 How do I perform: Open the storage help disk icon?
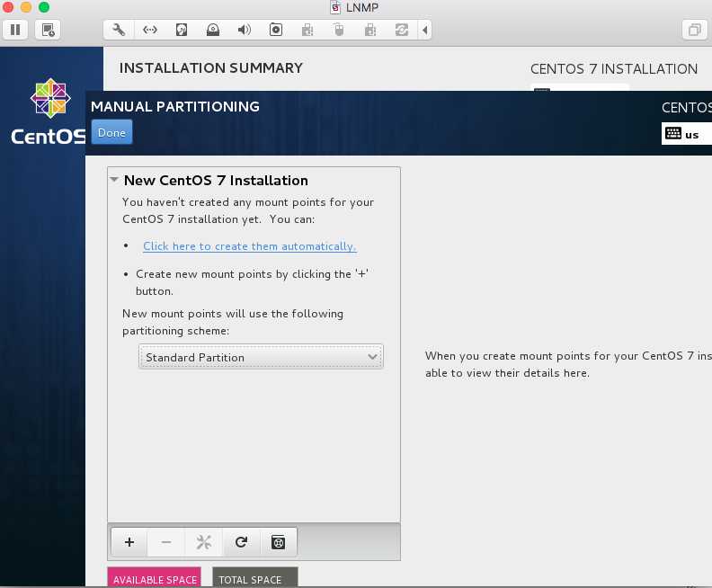[x=279, y=541]
